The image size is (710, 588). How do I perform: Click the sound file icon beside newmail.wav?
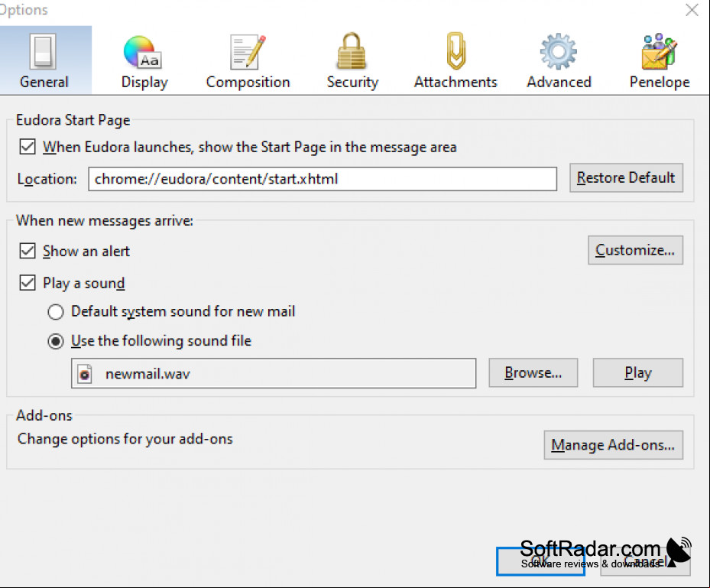pyautogui.click(x=85, y=374)
